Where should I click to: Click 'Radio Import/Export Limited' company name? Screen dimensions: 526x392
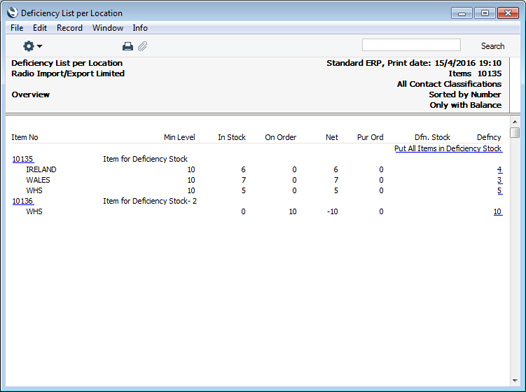(x=68, y=73)
